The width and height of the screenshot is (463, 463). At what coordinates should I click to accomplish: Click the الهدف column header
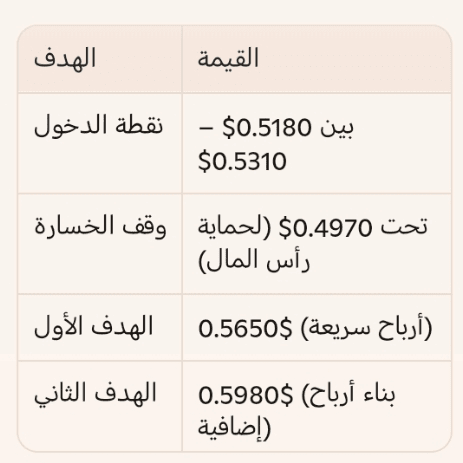tap(65, 58)
